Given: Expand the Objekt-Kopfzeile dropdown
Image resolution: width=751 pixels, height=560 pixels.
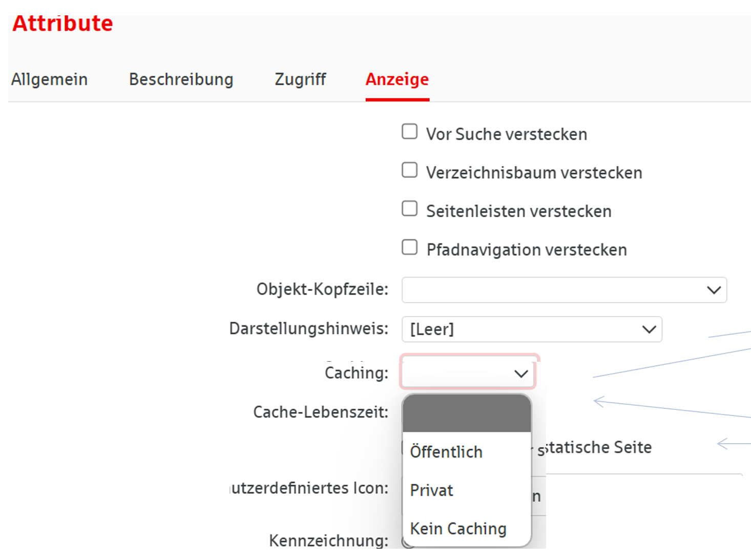Looking at the screenshot, I should 564,290.
